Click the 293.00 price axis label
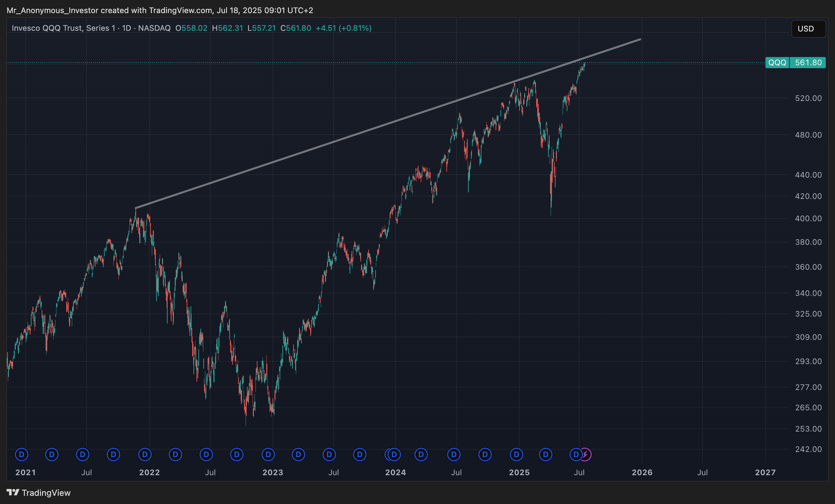The width and height of the screenshot is (835, 504). click(x=808, y=361)
